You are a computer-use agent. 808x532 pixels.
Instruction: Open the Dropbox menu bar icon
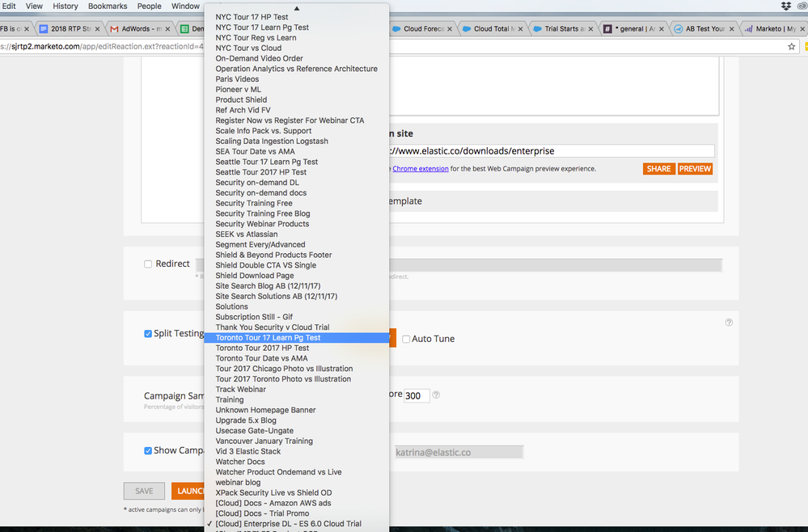point(787,6)
